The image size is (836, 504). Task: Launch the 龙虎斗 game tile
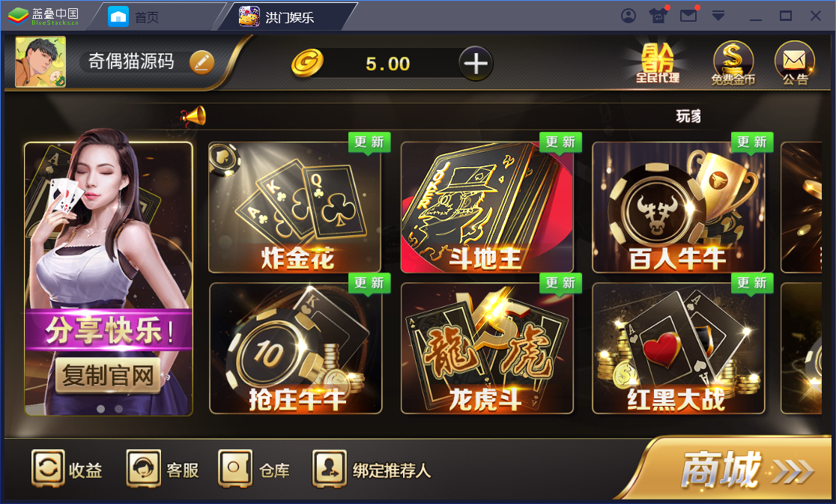tap(487, 348)
